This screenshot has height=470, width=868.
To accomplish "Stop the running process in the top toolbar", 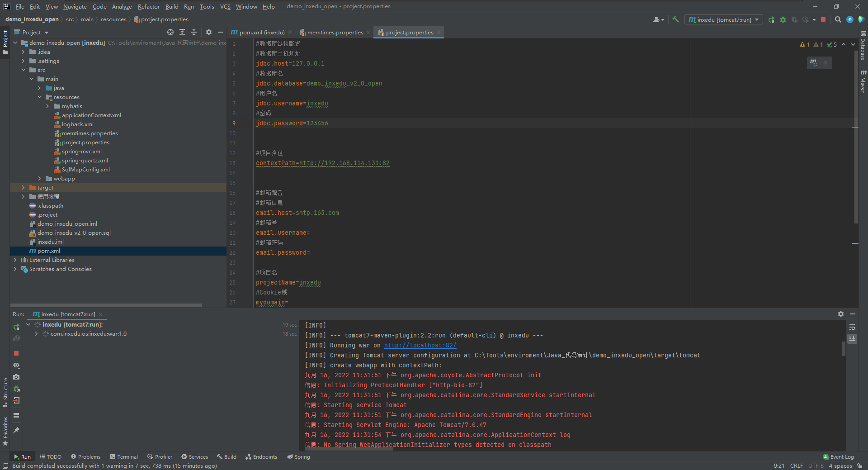I will 823,19.
